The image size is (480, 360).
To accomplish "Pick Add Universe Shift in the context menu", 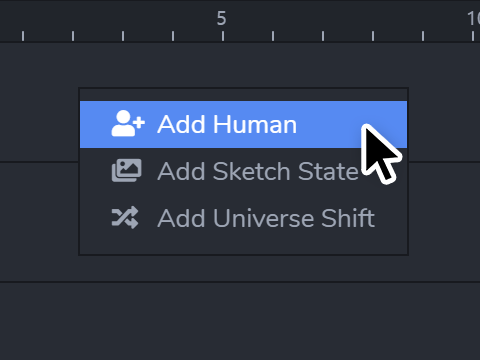I will click(x=243, y=218).
